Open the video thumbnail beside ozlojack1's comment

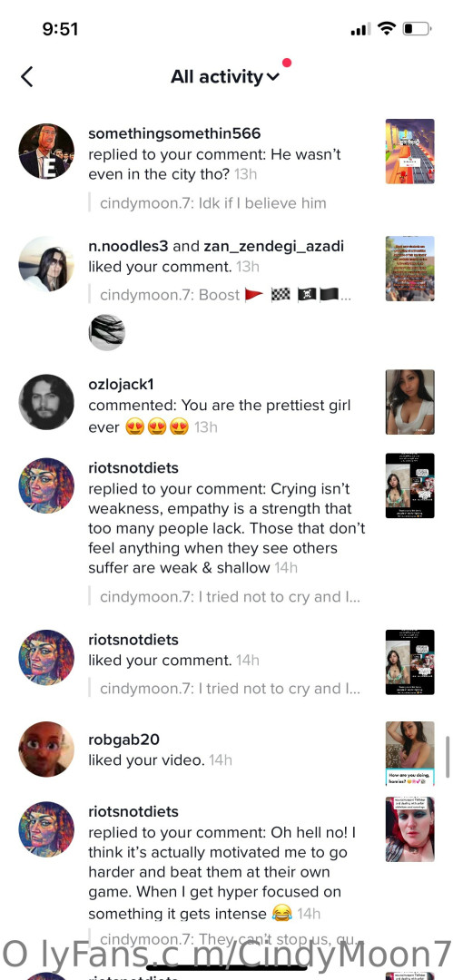pyautogui.click(x=409, y=402)
